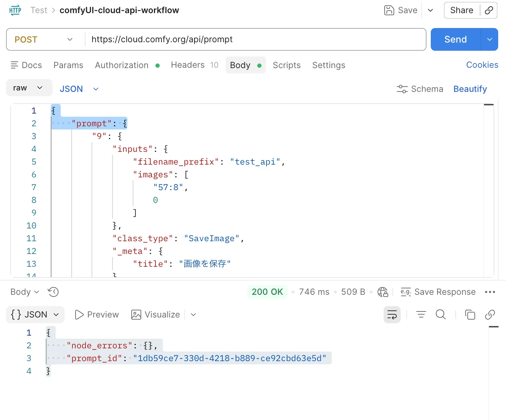Expand the Save options chevron
This screenshot has width=506, height=420.
[x=430, y=10]
